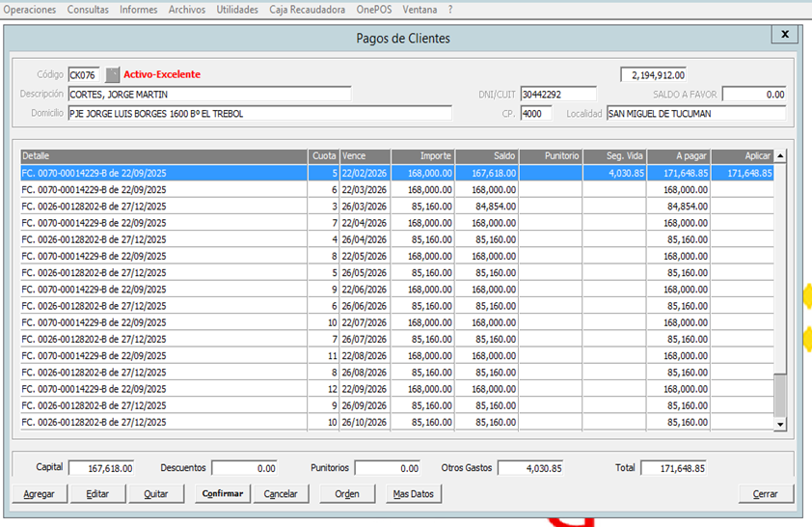Click the Domicilio address field

[x=260, y=114]
